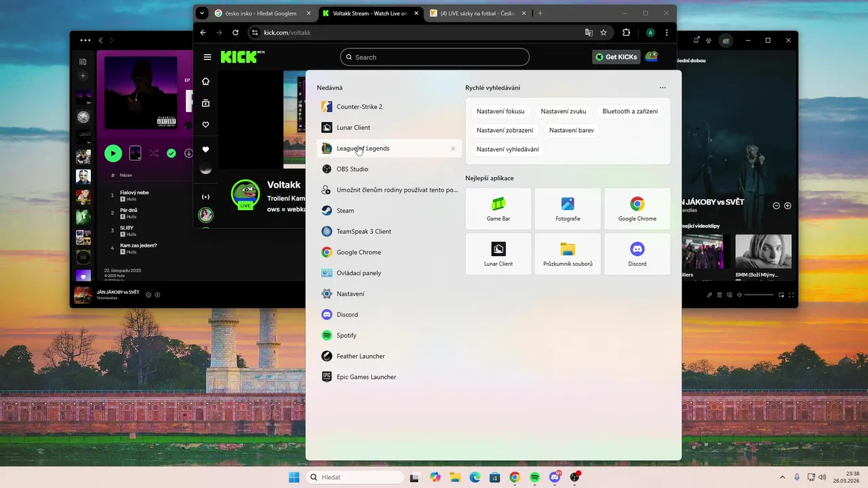
Task: Click Get KICKs button
Action: point(616,57)
